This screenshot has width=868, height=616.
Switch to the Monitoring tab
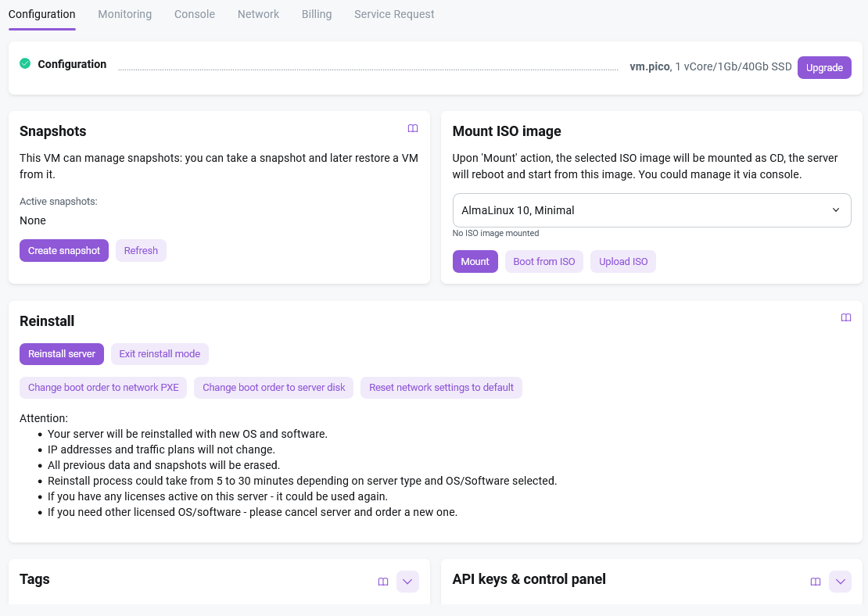pos(124,14)
